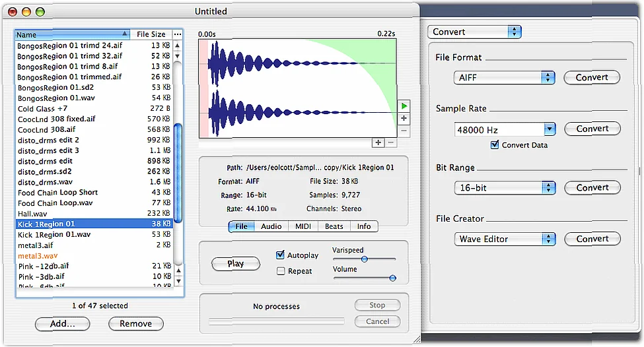Select file metal3.aif
644x347 pixels.
94,245
